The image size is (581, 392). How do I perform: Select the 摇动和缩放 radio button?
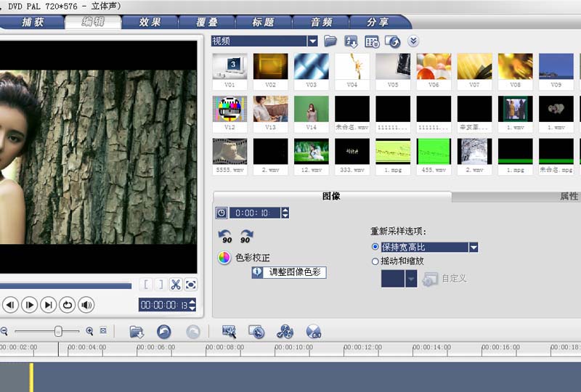[x=375, y=261]
